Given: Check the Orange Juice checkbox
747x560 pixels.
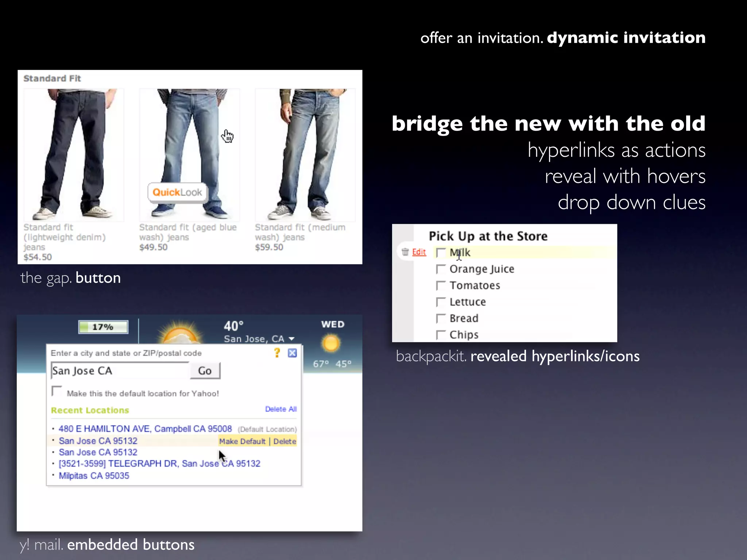Looking at the screenshot, I should point(441,269).
